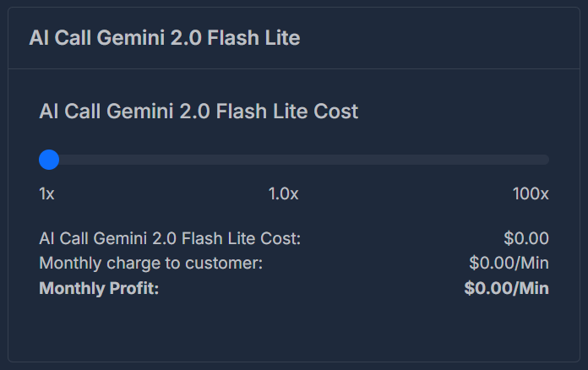
Task: Click the Flash Lite Cost: row label
Action: [170, 238]
